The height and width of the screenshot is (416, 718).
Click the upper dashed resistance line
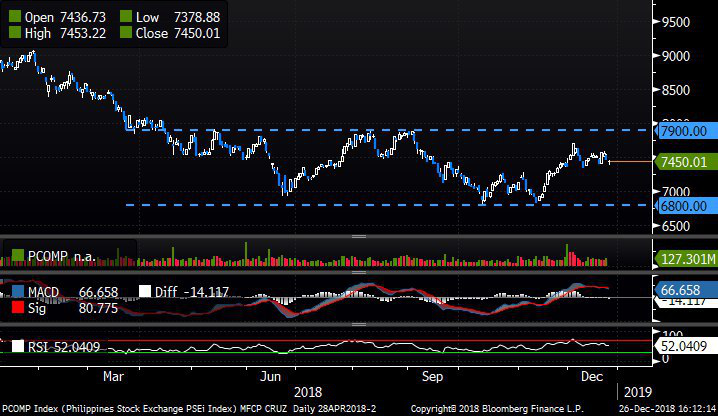pyautogui.click(x=300, y=130)
